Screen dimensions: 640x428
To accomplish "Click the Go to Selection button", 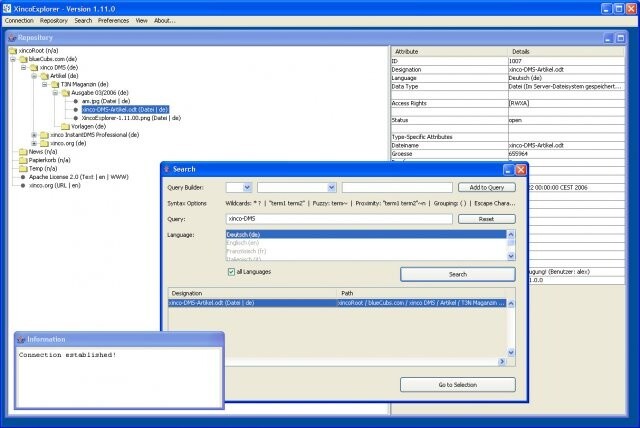I will [x=458, y=384].
